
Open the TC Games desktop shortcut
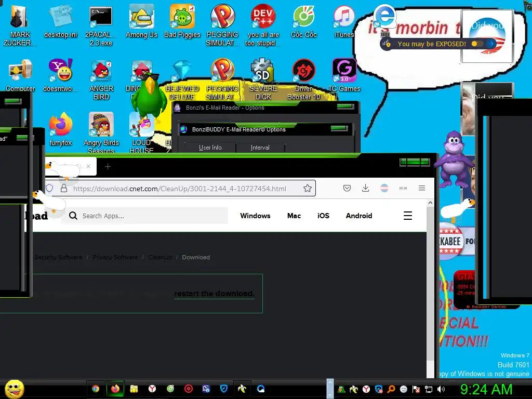[x=344, y=75]
